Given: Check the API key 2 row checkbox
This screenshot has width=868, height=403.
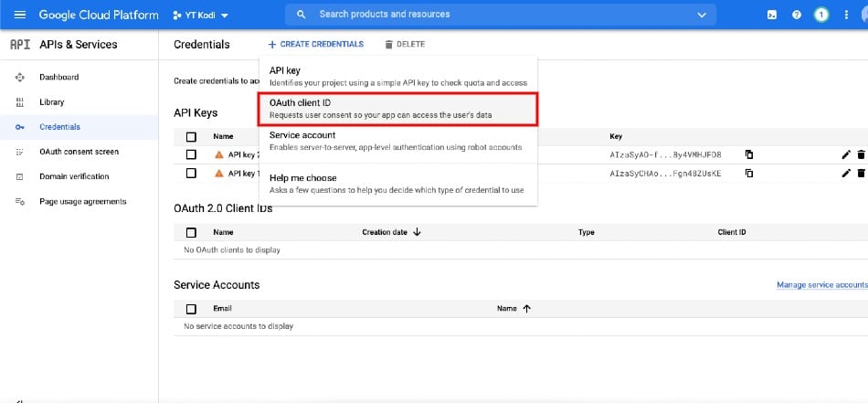Looking at the screenshot, I should [x=191, y=154].
